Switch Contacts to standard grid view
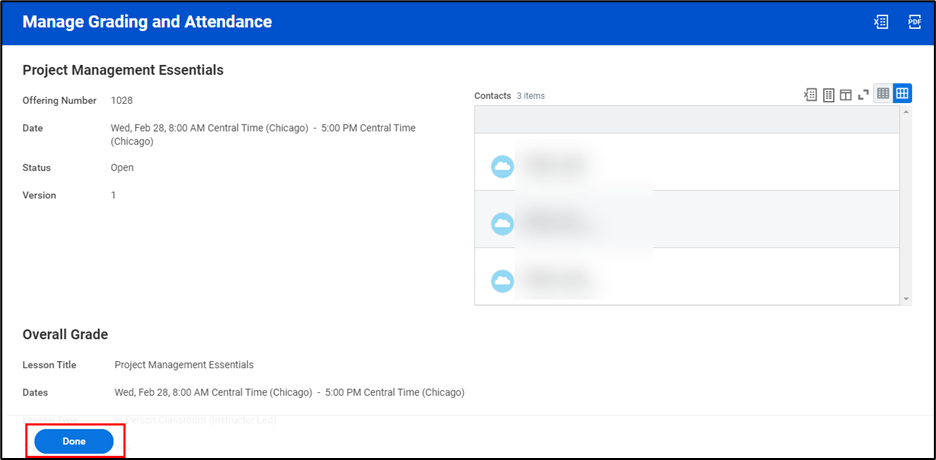936x460 pixels. [902, 93]
